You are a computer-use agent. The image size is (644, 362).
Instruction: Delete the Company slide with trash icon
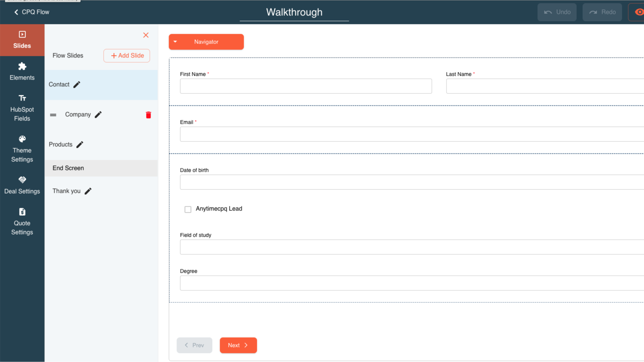(148, 115)
